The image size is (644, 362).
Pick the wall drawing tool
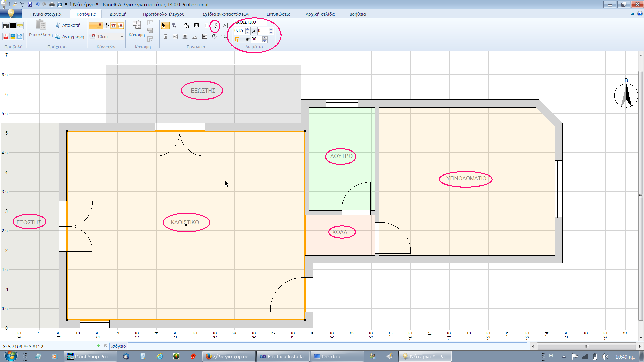pyautogui.click(x=186, y=25)
